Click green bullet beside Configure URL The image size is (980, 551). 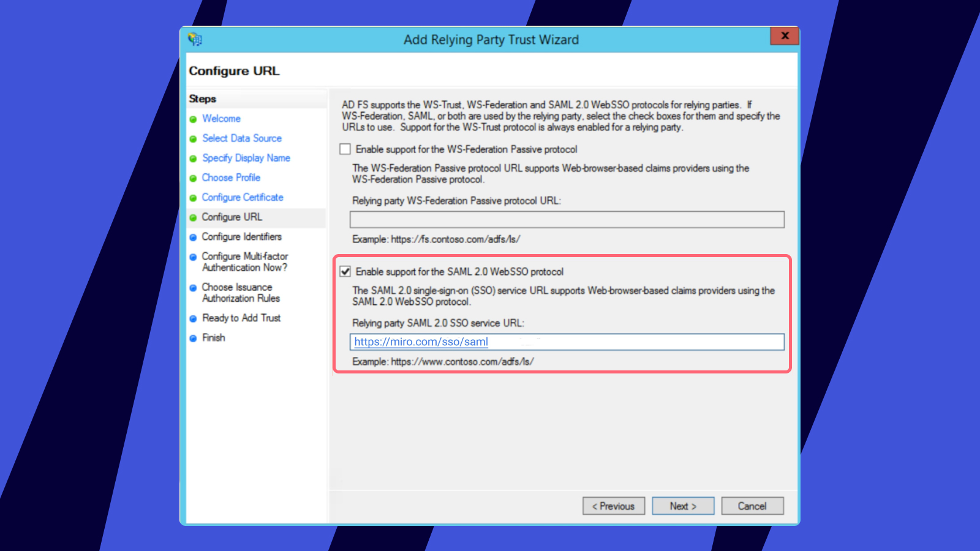193,217
